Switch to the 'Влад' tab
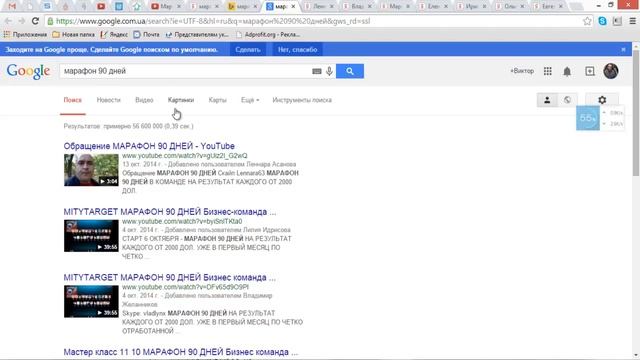The image size is (640, 360). point(357,6)
